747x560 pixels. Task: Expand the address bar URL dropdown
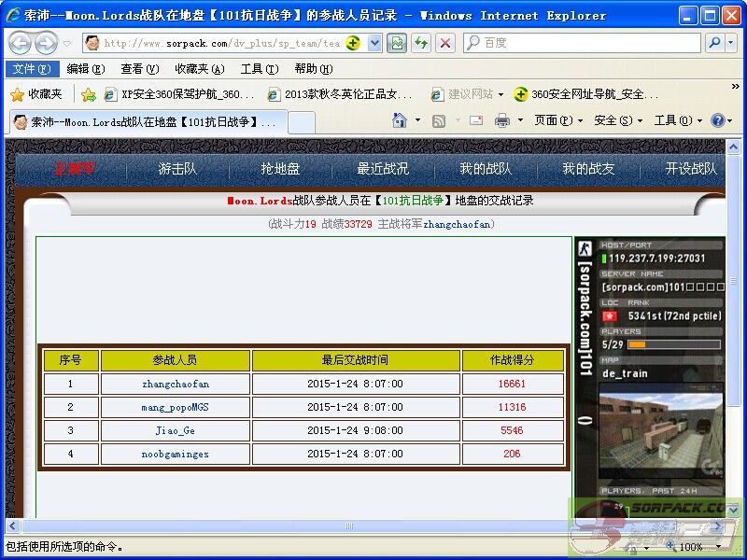[x=374, y=43]
